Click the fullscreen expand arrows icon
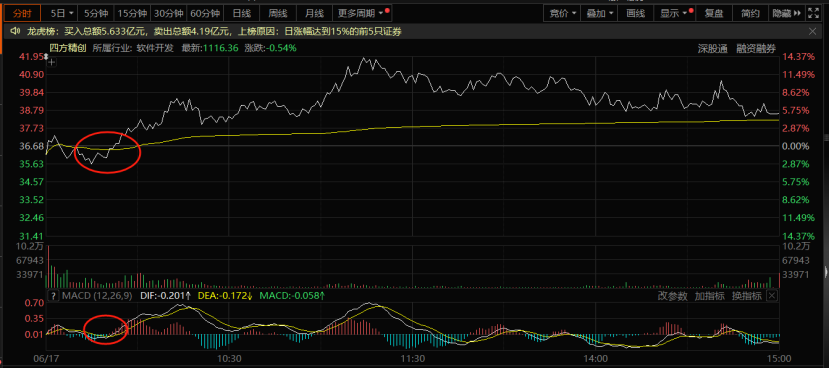830x369 pixels. [813, 13]
